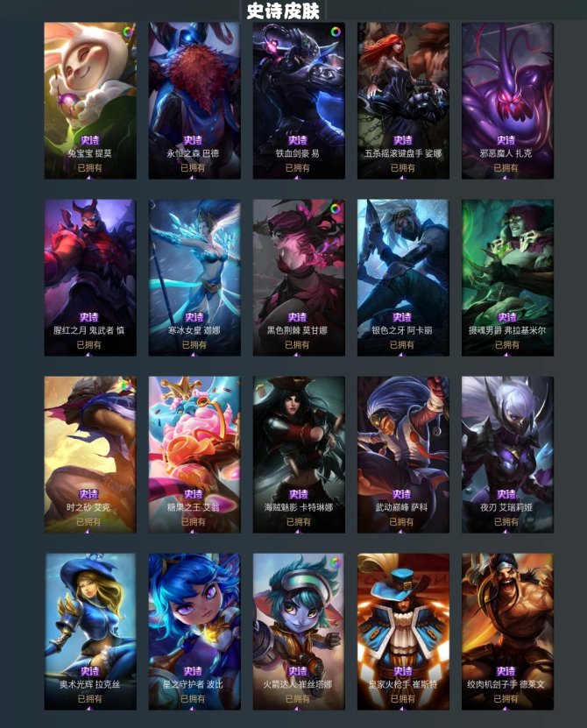
Task: Select chroma icon on 黑色荆棘 莫甘娜 card
Action: (x=336, y=209)
